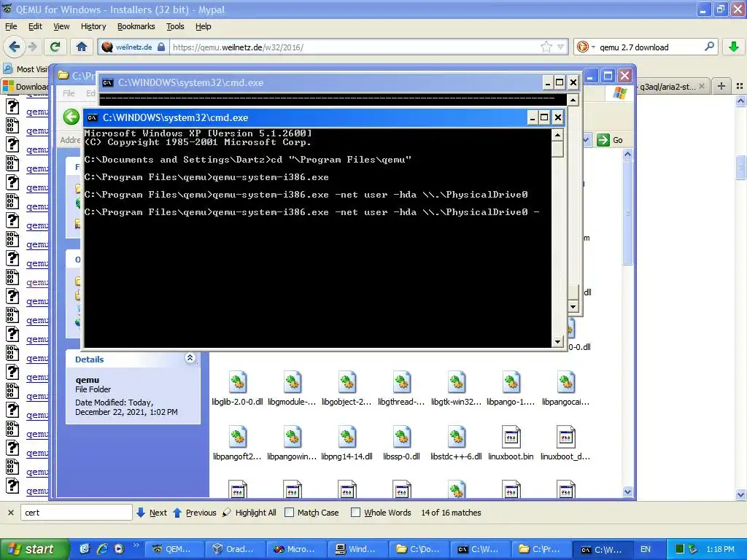747x560 pixels.
Task: Click the green Back button in the Explorer window
Action: [x=71, y=117]
